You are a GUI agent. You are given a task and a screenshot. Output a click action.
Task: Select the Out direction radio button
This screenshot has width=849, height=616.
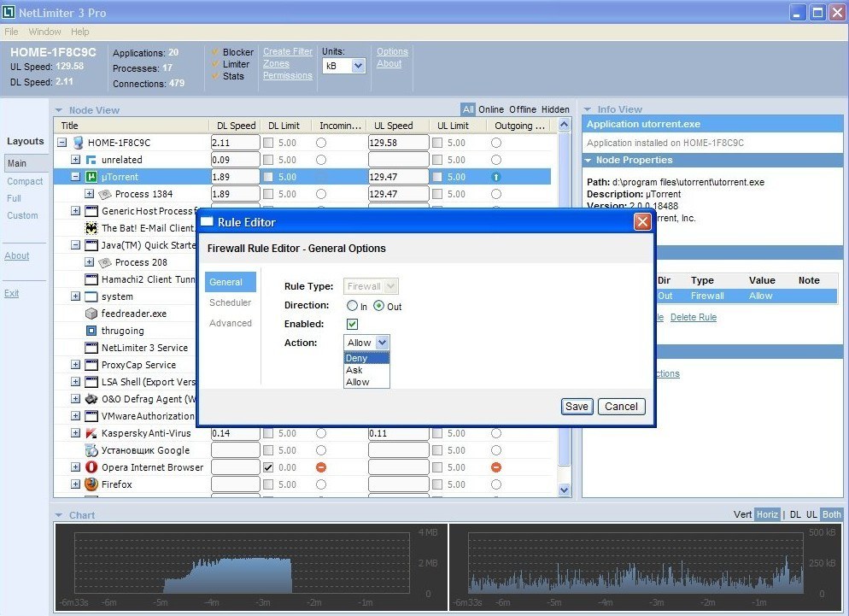379,306
